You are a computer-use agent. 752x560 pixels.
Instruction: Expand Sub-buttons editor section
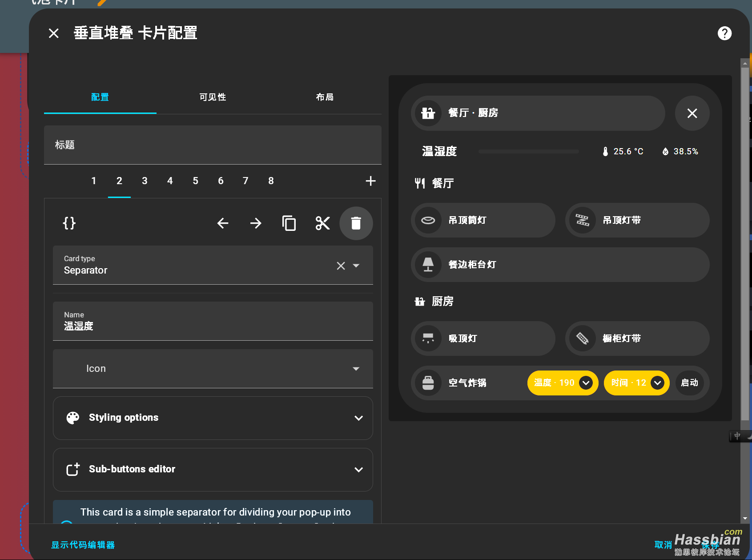[213, 470]
